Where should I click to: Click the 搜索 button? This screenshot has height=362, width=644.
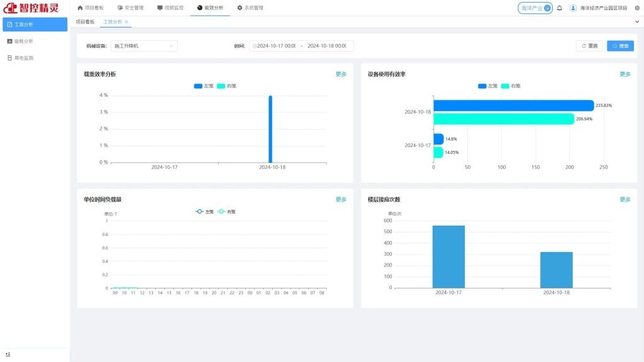tap(620, 46)
